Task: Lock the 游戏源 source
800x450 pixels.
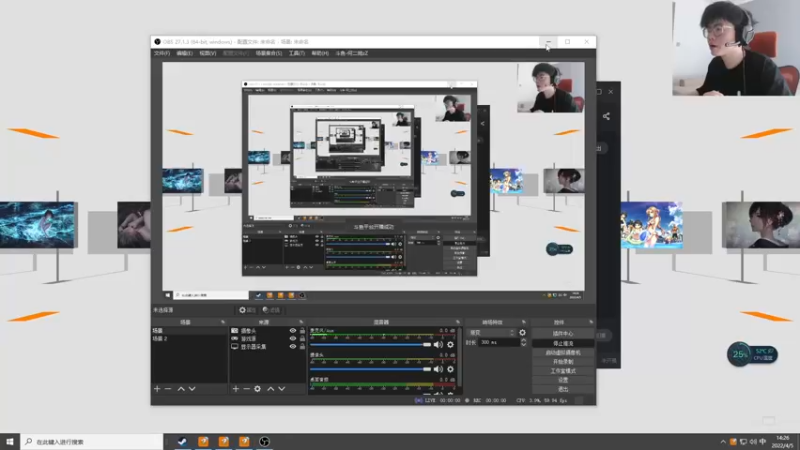Action: [303, 338]
